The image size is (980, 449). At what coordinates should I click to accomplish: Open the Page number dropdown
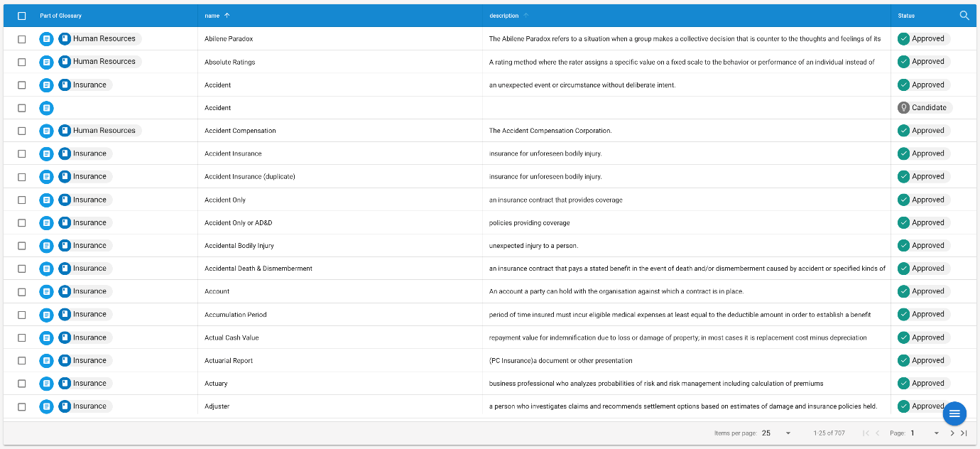[925, 433]
